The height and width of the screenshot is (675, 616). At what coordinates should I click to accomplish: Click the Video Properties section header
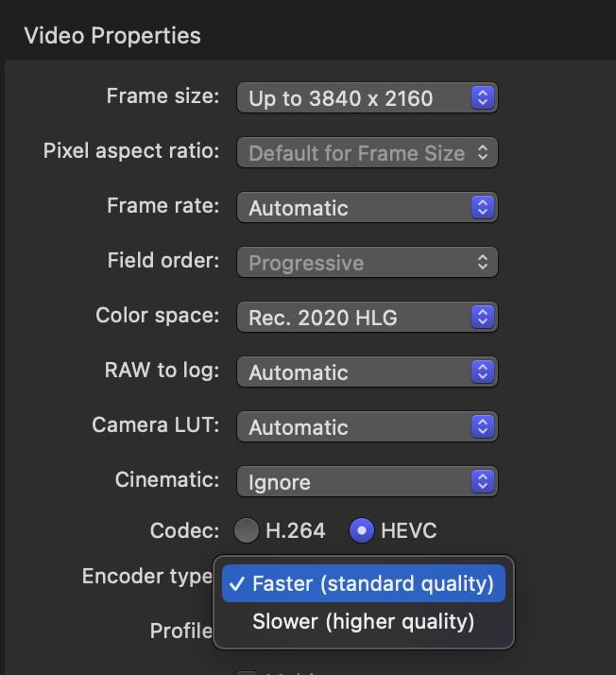112,36
